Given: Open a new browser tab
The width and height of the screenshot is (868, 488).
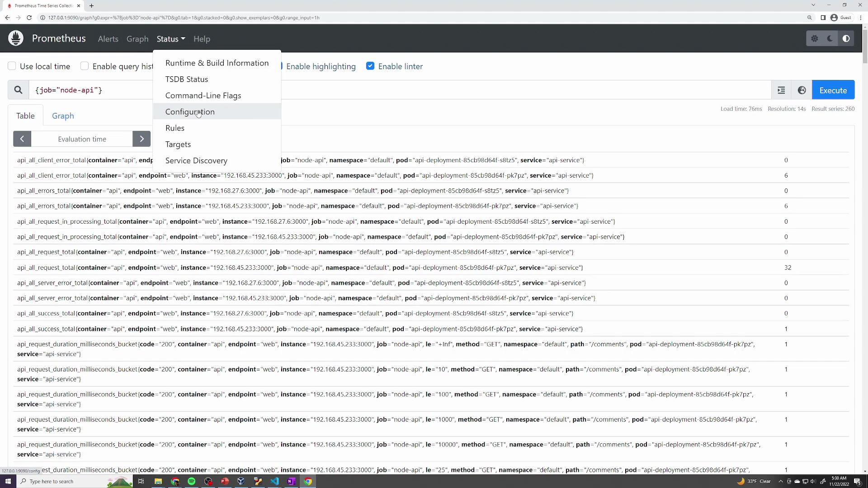Looking at the screenshot, I should tap(91, 5).
